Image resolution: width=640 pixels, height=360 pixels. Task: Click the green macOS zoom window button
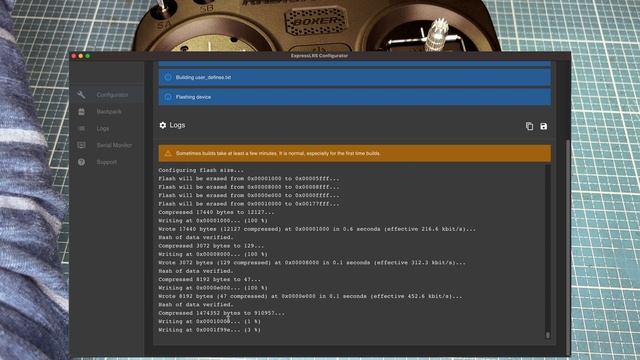click(x=88, y=56)
